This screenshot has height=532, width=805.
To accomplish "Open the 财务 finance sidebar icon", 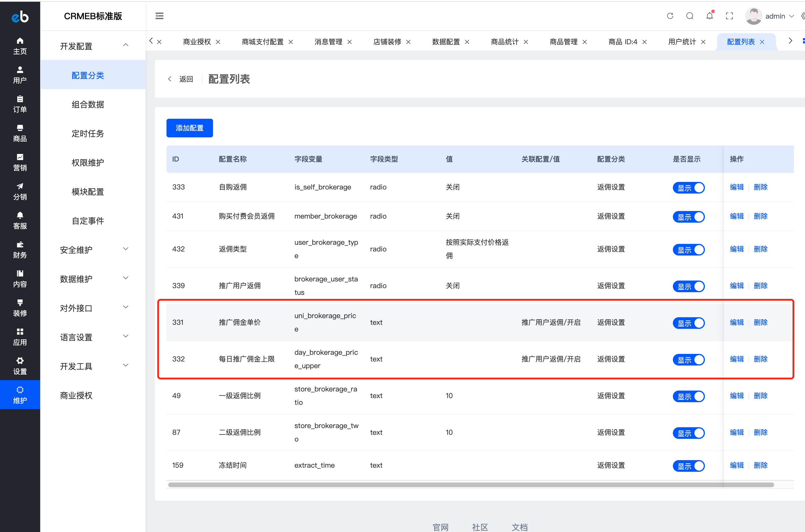I will tap(20, 250).
